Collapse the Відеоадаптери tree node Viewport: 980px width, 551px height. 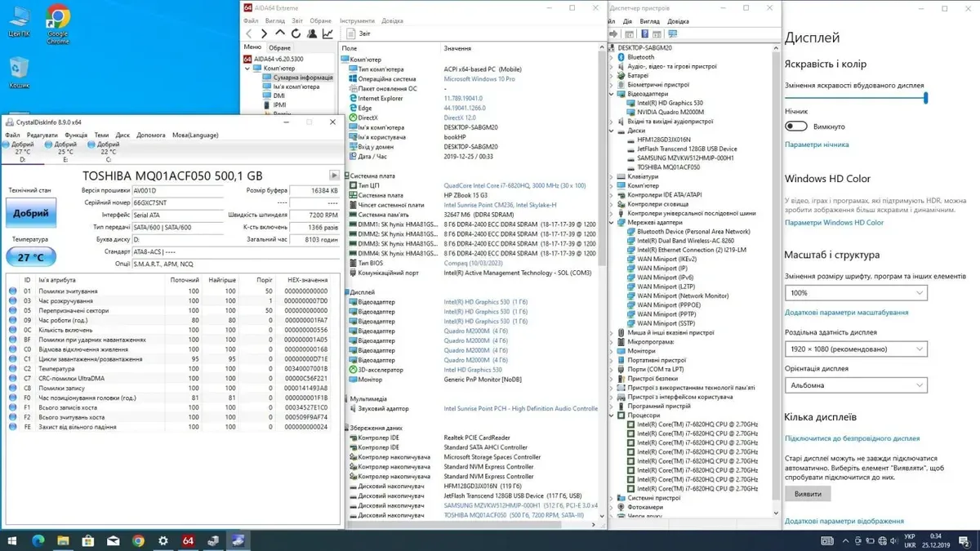[x=614, y=94]
